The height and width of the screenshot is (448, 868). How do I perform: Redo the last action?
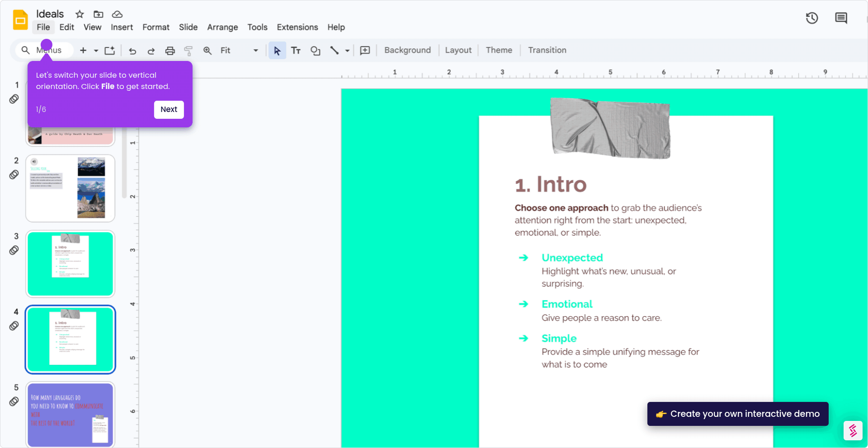click(151, 51)
